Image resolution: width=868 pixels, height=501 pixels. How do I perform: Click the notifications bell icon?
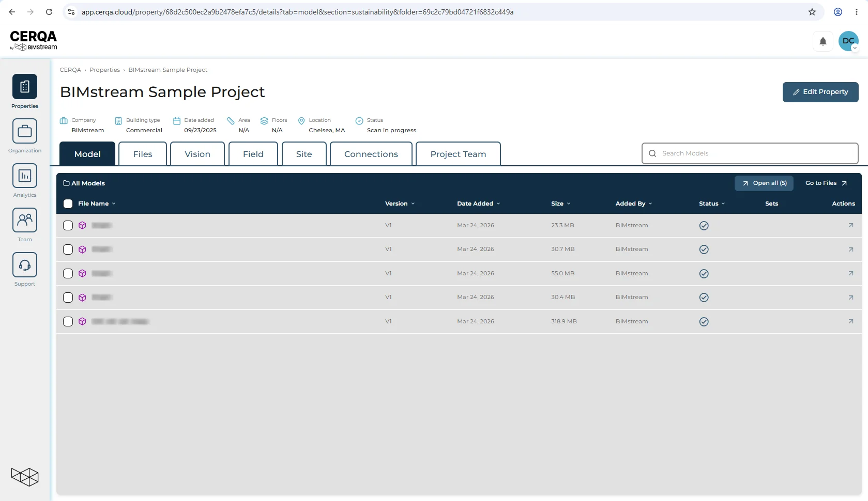823,41
